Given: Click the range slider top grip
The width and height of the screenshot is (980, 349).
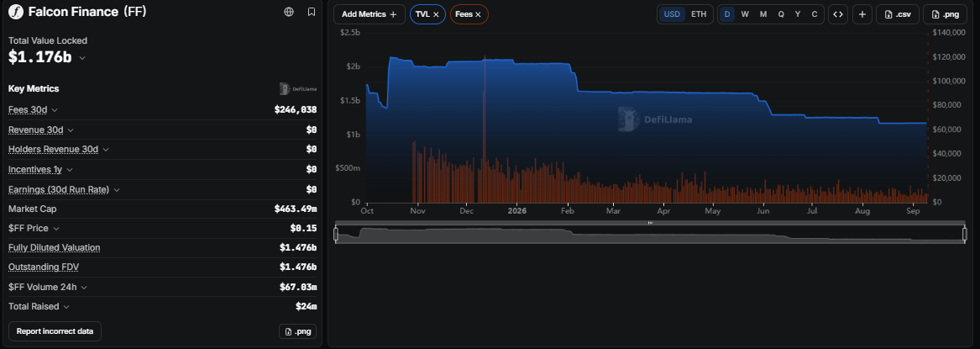Looking at the screenshot, I should 650,223.
